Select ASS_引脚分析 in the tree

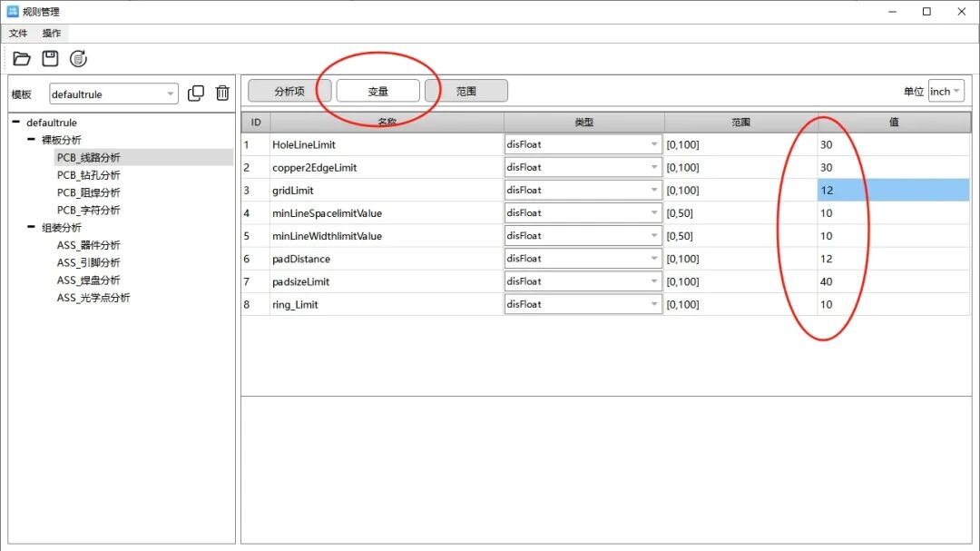pyautogui.click(x=88, y=262)
